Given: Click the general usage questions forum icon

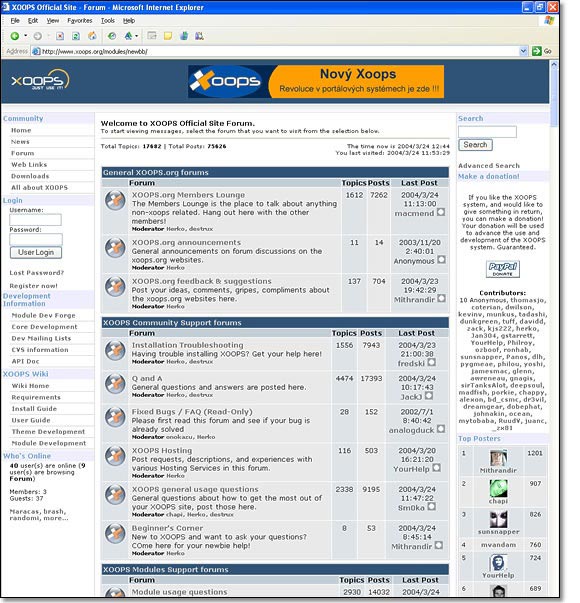Looking at the screenshot, I should 115,495.
